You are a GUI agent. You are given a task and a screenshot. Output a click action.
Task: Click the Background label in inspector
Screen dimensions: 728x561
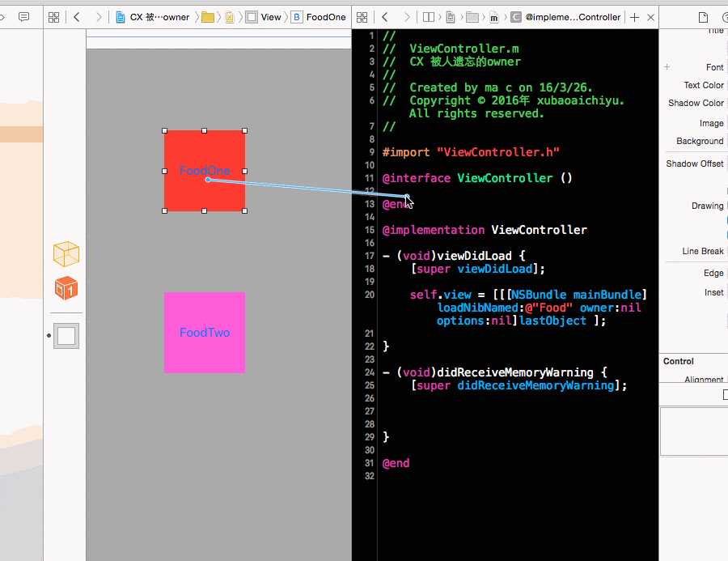click(700, 141)
